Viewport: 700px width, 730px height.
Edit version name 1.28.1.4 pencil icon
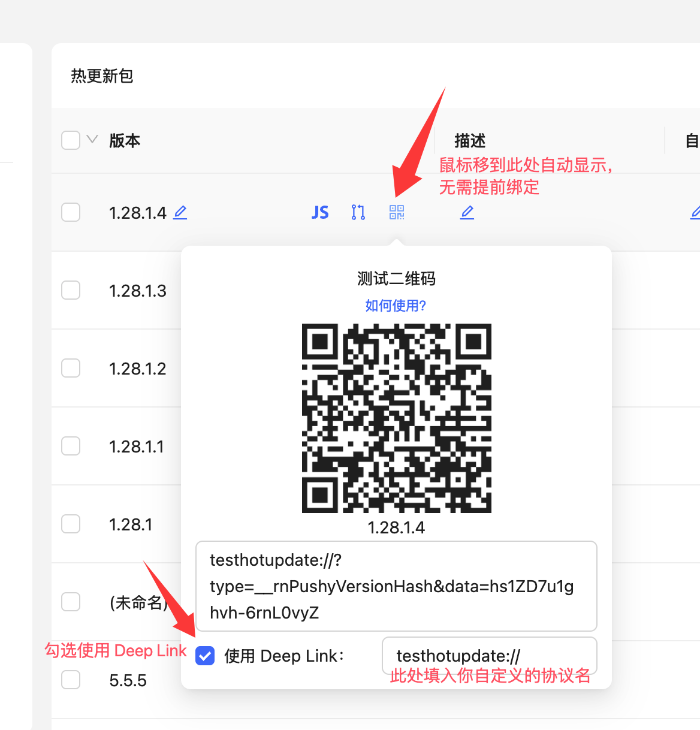pyautogui.click(x=180, y=212)
